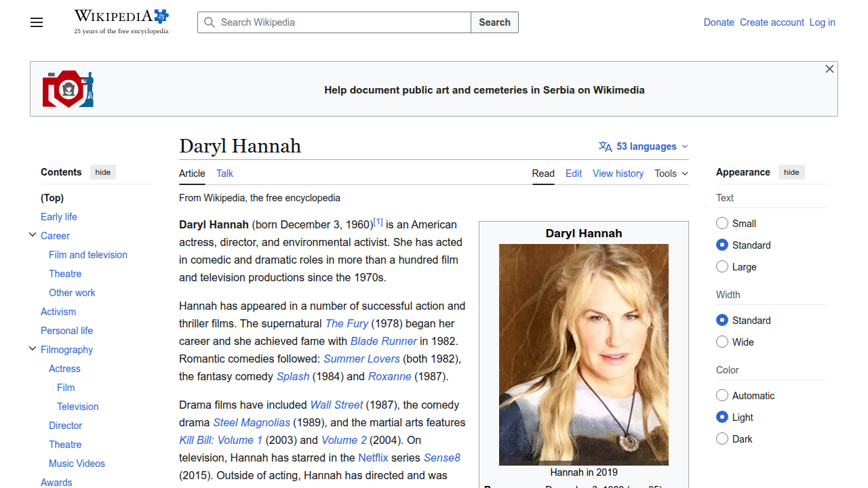Image resolution: width=868 pixels, height=488 pixels.
Task: Open The Fury film link
Action: (347, 323)
